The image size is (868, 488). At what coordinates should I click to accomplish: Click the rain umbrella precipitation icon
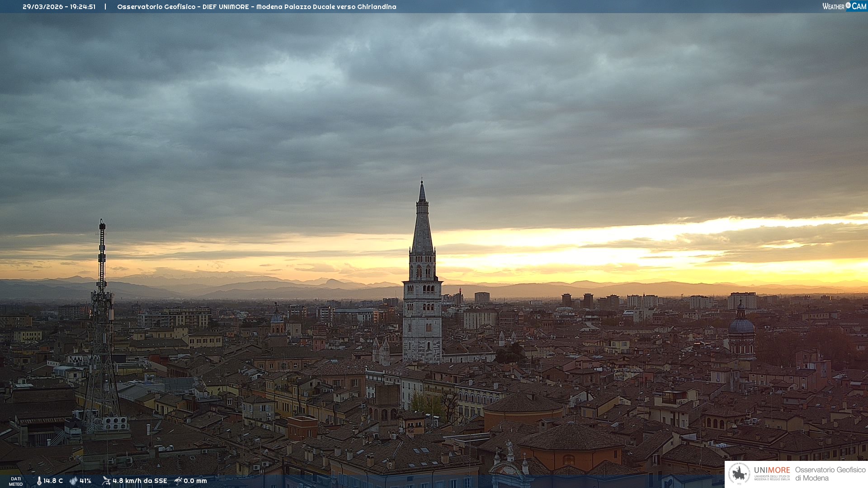tap(178, 481)
